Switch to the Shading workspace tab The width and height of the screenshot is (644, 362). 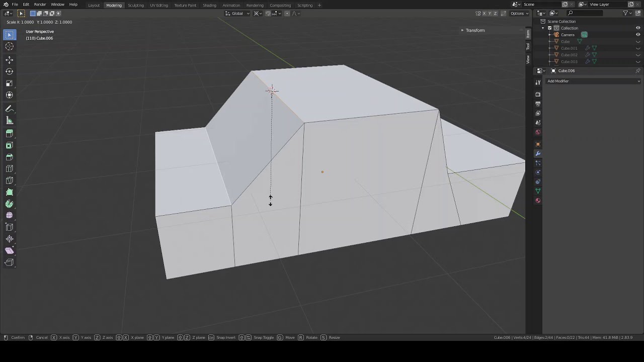pyautogui.click(x=209, y=5)
